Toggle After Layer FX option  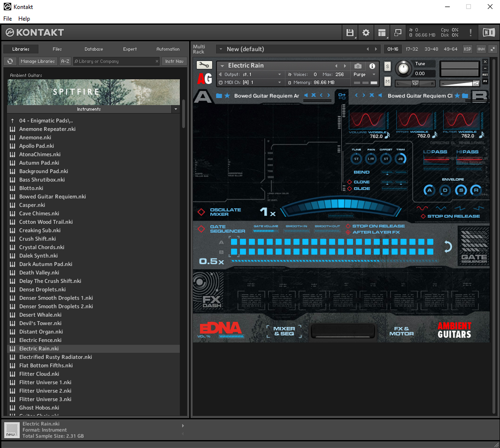(x=348, y=232)
